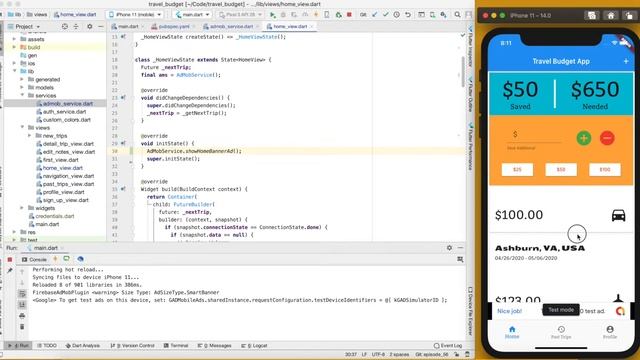Open Run panel settings gear

pos(449,248)
